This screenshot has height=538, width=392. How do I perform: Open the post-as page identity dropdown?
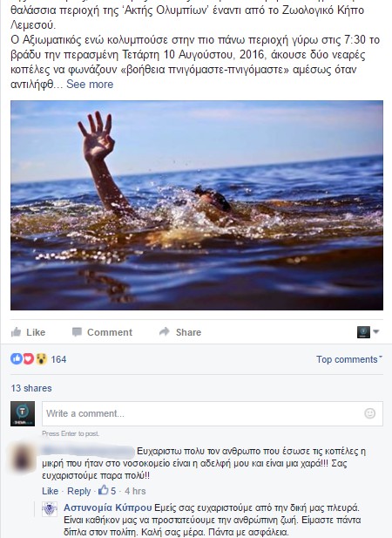tap(368, 332)
